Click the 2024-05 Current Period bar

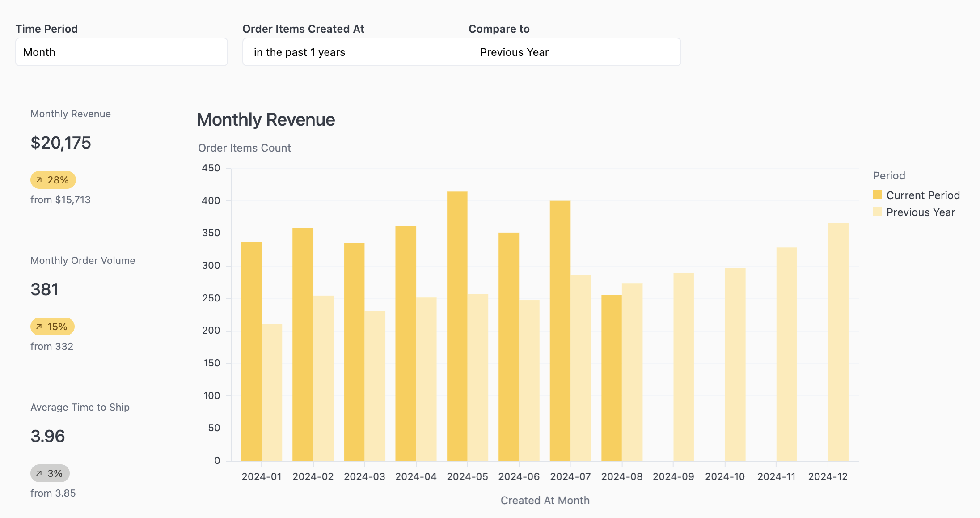pyautogui.click(x=457, y=327)
